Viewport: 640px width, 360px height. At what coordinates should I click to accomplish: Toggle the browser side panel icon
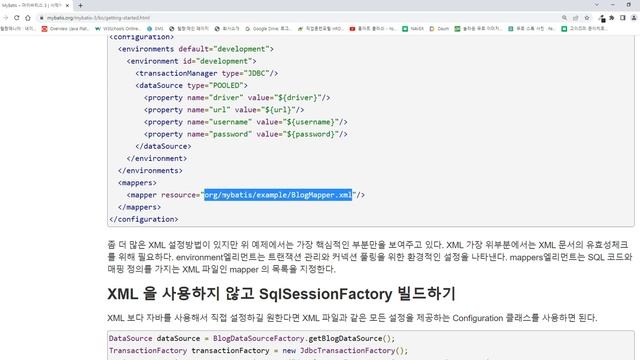pos(622,18)
